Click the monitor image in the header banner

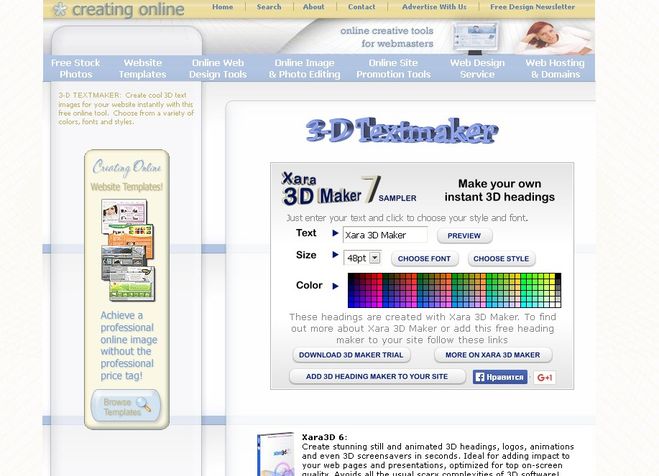pyautogui.click(x=476, y=38)
